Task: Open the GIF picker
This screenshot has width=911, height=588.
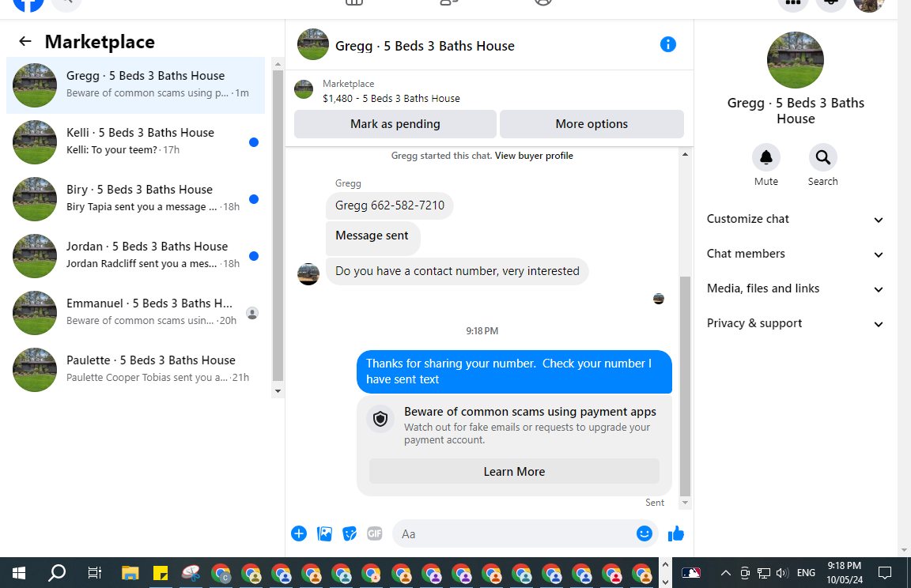Action: (x=375, y=533)
